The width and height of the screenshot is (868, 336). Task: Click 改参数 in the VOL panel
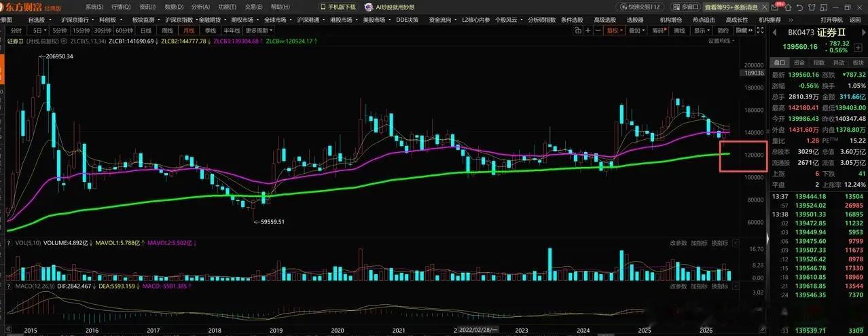coord(679,243)
